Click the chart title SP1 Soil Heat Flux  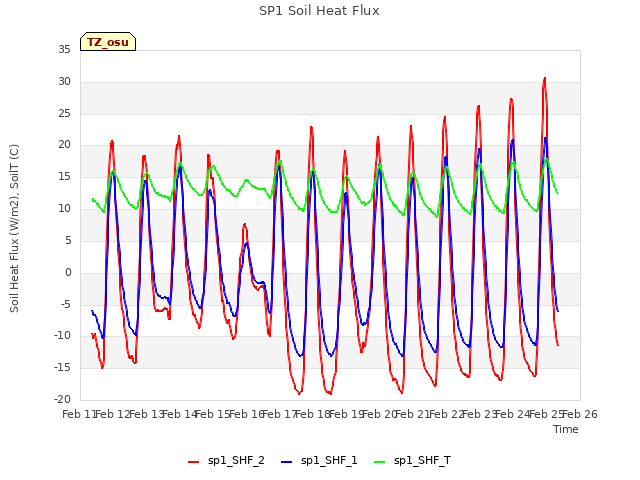click(319, 11)
